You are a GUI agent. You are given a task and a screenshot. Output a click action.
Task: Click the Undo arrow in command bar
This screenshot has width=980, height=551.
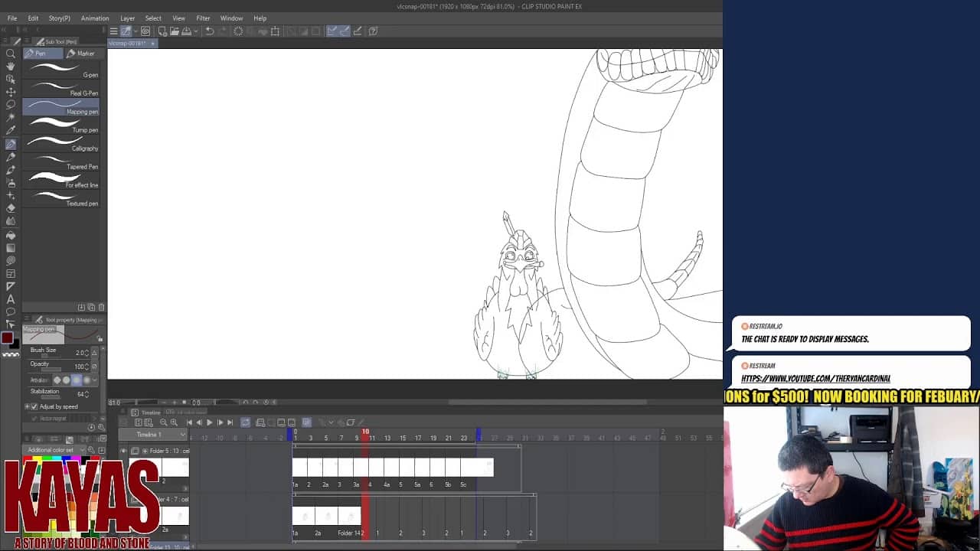[210, 31]
